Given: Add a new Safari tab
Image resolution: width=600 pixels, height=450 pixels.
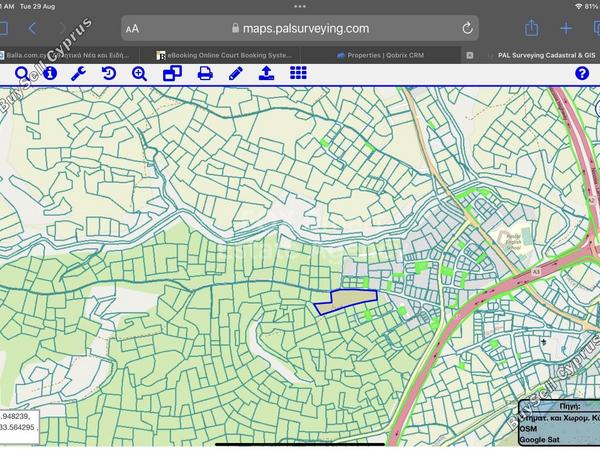Looking at the screenshot, I should (566, 28).
